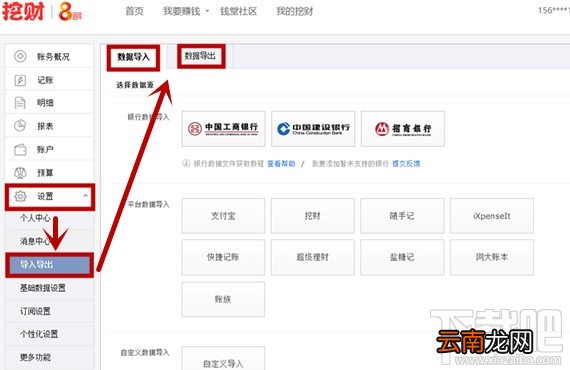Click the 平台数据导入 label
Viewport: 570px width, 370px height.
pos(148,205)
